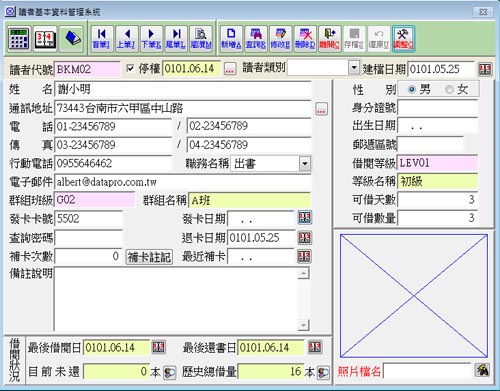
Task: Click the 發卡卡號 field 5502
Action: pyautogui.click(x=88, y=219)
